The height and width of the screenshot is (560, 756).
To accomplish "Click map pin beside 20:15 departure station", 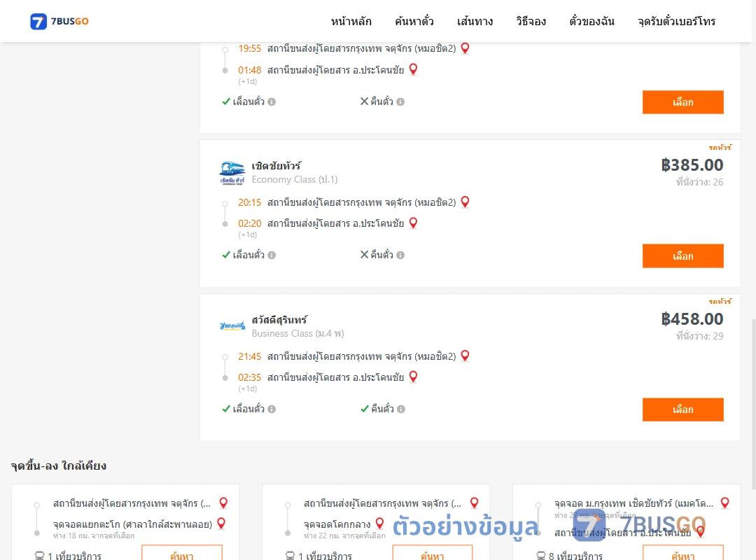I will [465, 202].
